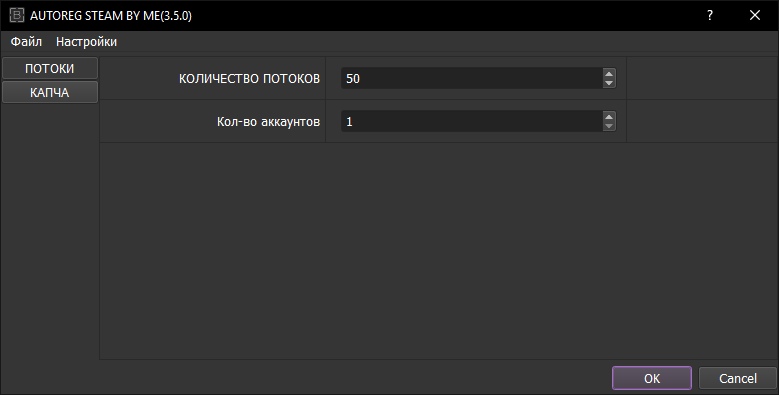Click the empty sidebar area under КАПЧА
This screenshot has width=779, height=395.
point(50,231)
